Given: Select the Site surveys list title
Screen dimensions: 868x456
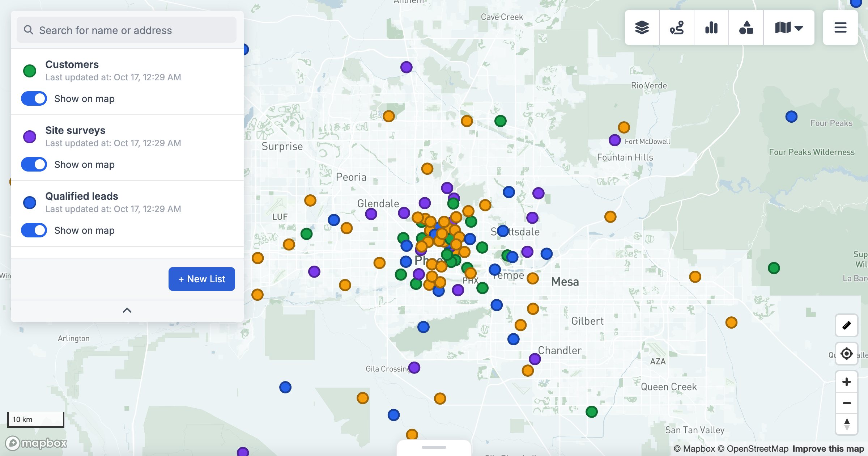Looking at the screenshot, I should 75,130.
